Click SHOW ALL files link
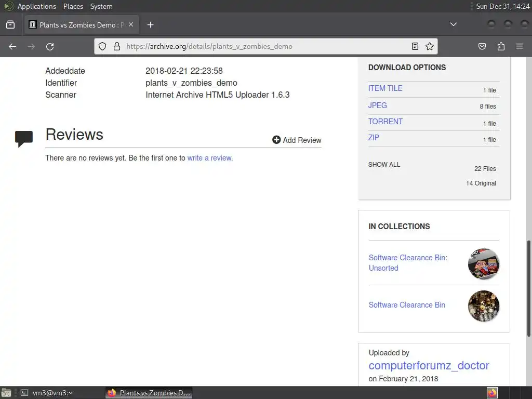Viewport: 532px width, 399px height. pyautogui.click(x=384, y=165)
